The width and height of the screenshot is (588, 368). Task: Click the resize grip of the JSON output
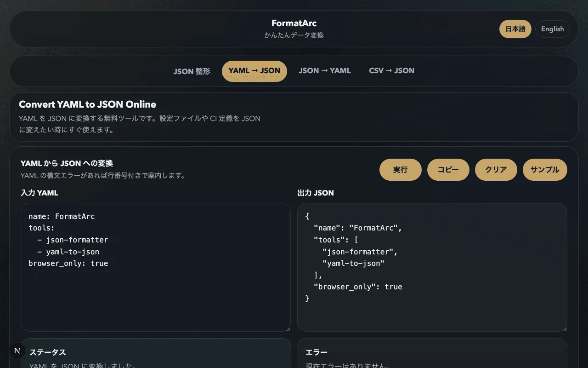pos(565,328)
